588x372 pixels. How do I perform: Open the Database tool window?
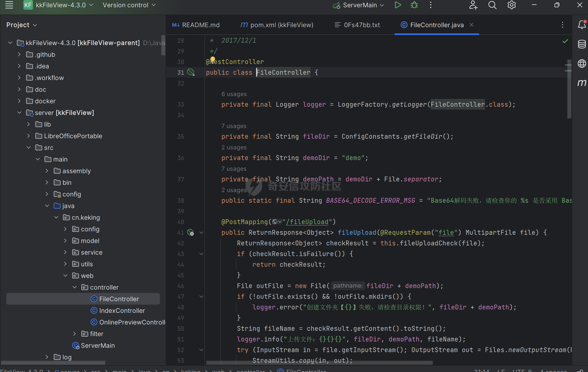tap(582, 44)
